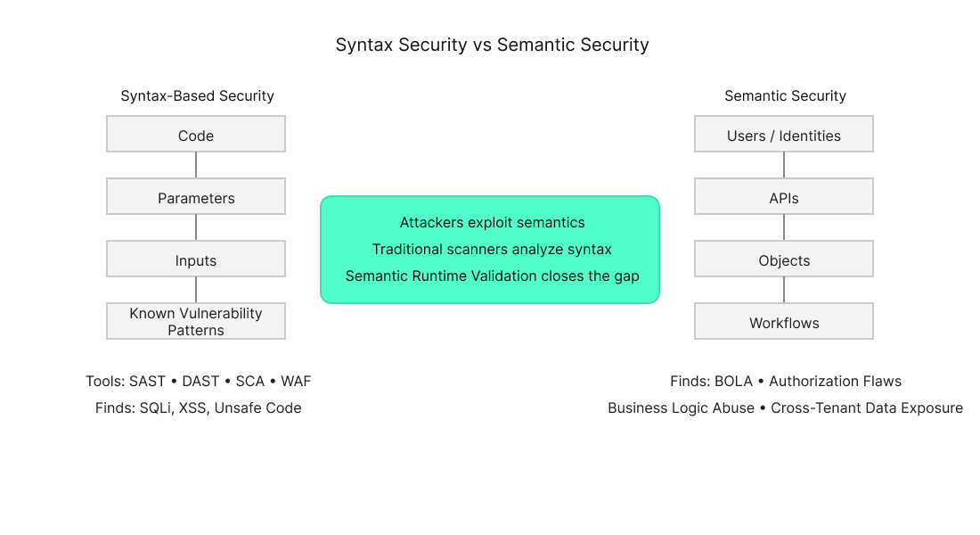Click the text Attackers exploit semantics
The height and width of the screenshot is (535, 980).
pos(493,222)
